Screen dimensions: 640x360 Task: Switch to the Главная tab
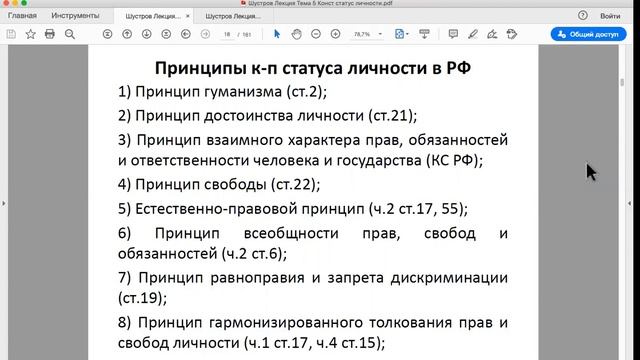(22, 16)
